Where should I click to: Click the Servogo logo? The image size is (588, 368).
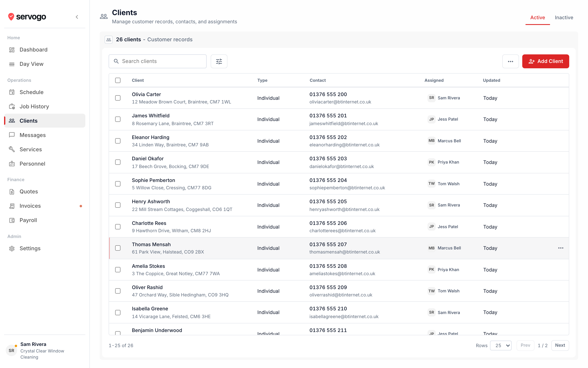tap(27, 17)
